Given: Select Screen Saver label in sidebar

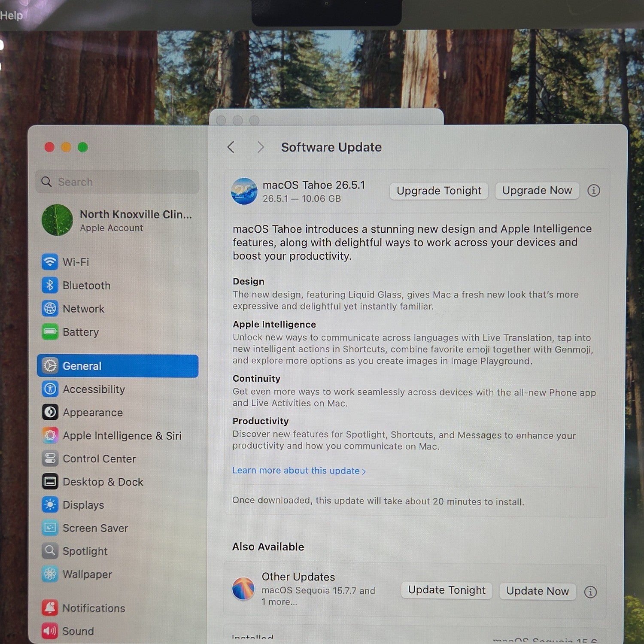Looking at the screenshot, I should 95,528.
